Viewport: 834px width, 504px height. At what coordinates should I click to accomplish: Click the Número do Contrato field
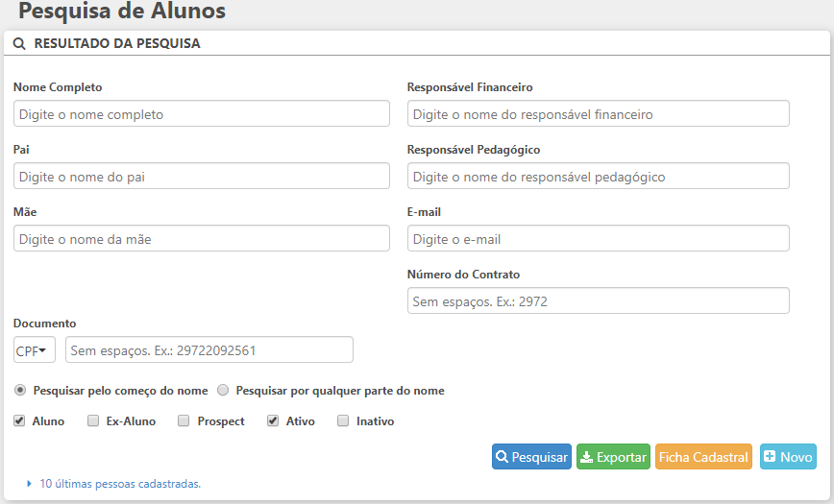click(598, 301)
